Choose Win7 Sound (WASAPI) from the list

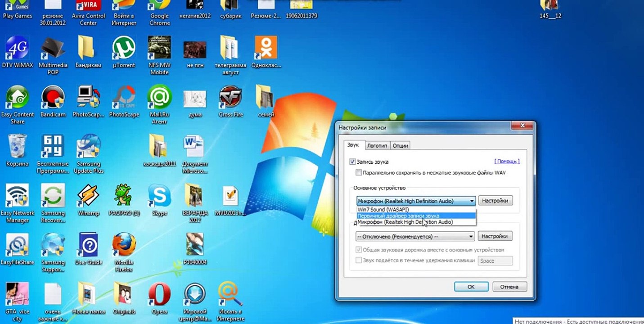click(416, 210)
